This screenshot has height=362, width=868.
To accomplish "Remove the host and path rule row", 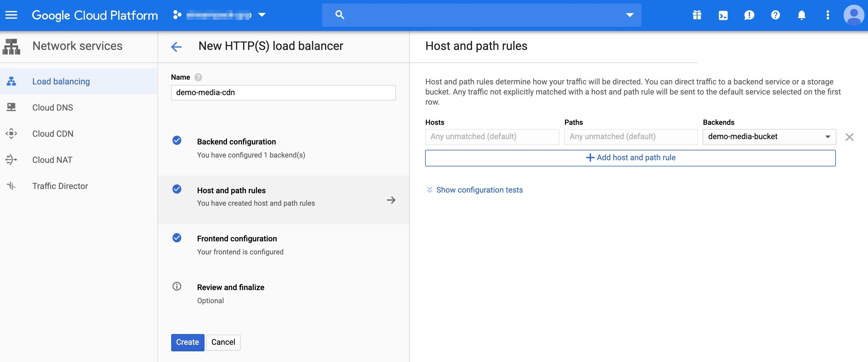I will coord(850,137).
